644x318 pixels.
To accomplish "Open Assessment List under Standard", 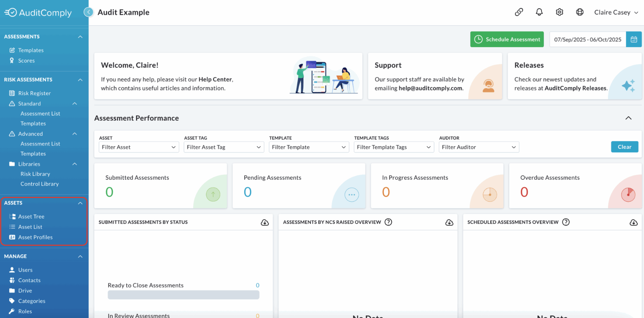I will click(40, 113).
